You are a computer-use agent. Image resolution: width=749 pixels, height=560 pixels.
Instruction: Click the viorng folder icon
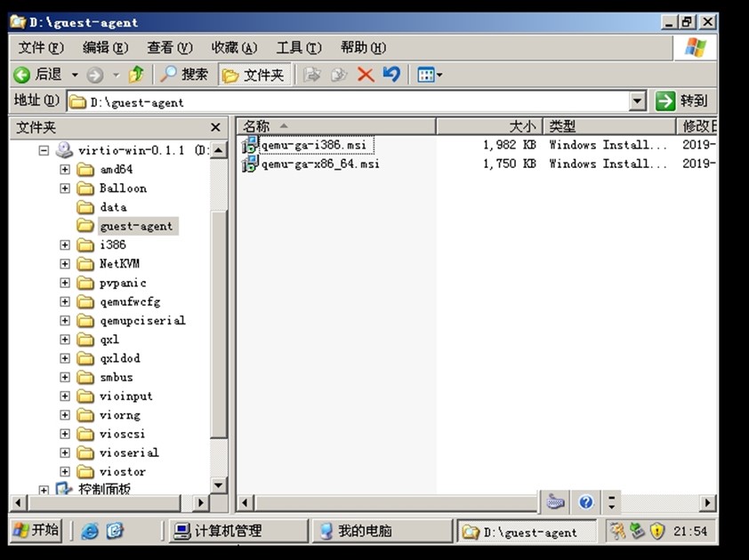[x=85, y=415]
